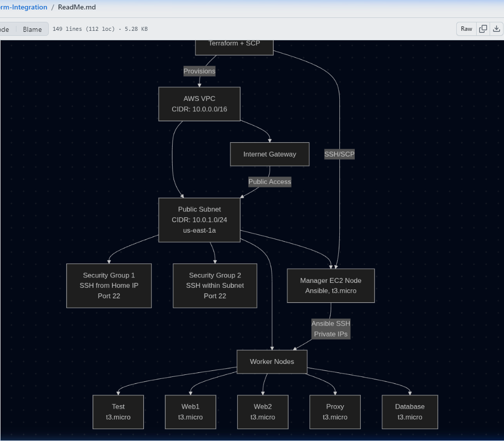Viewport: 504px width, 441px height.
Task: Click the SSH/SCP edge label
Action: click(x=339, y=154)
